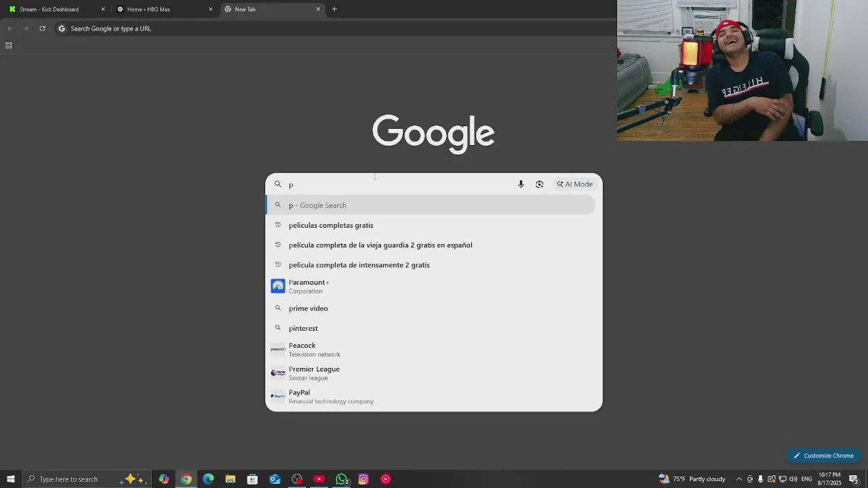This screenshot has width=868, height=488.
Task: Close the New Tab tab
Action: 318,9
